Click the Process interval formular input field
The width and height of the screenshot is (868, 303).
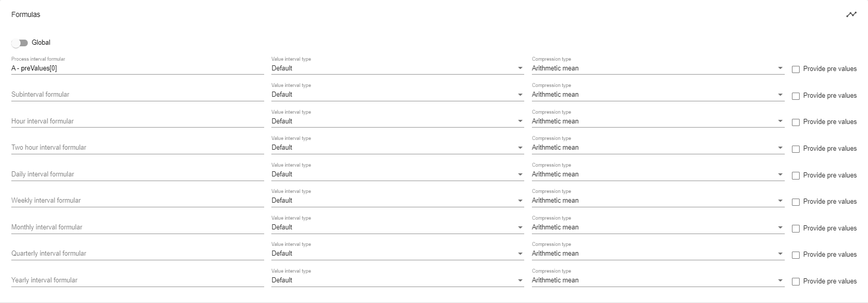point(137,68)
